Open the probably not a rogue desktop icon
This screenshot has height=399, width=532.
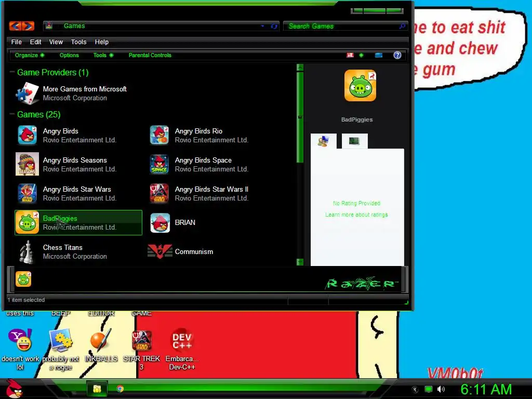click(x=61, y=349)
